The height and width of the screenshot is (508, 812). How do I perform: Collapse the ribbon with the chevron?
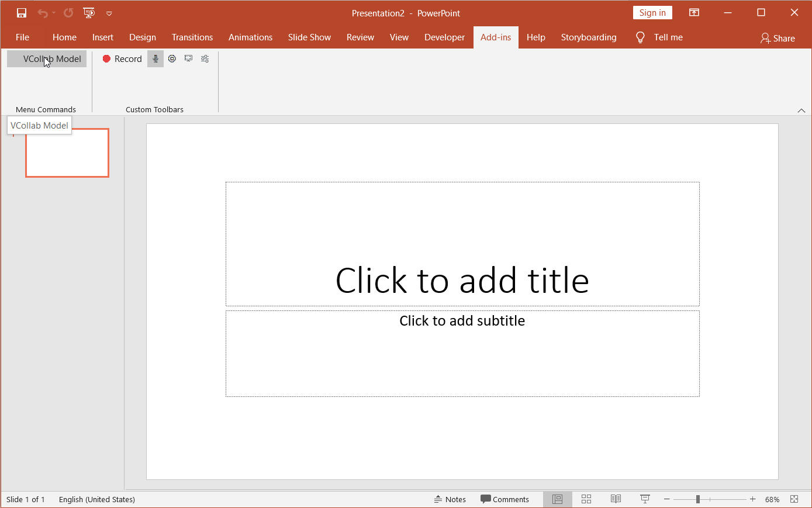coord(801,110)
